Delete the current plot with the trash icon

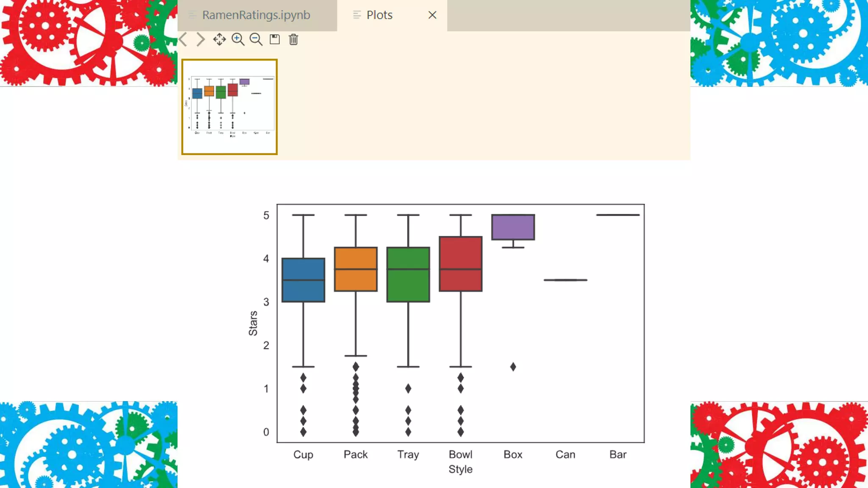point(293,39)
